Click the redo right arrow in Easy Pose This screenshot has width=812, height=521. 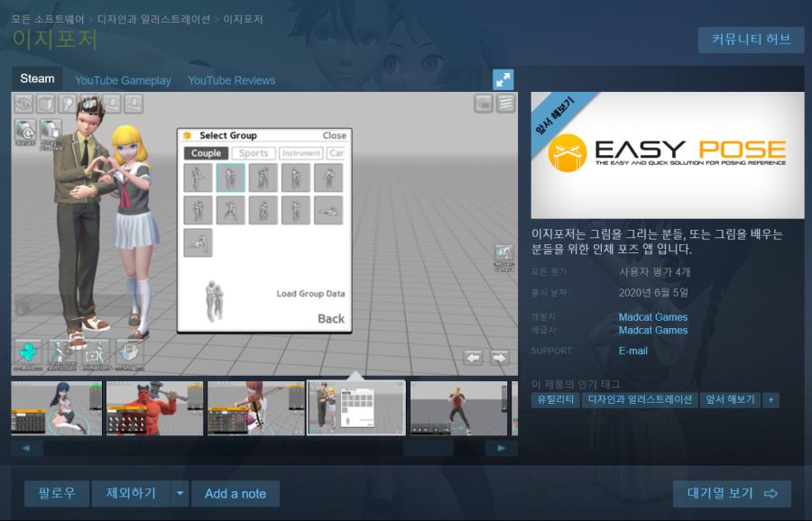click(499, 357)
